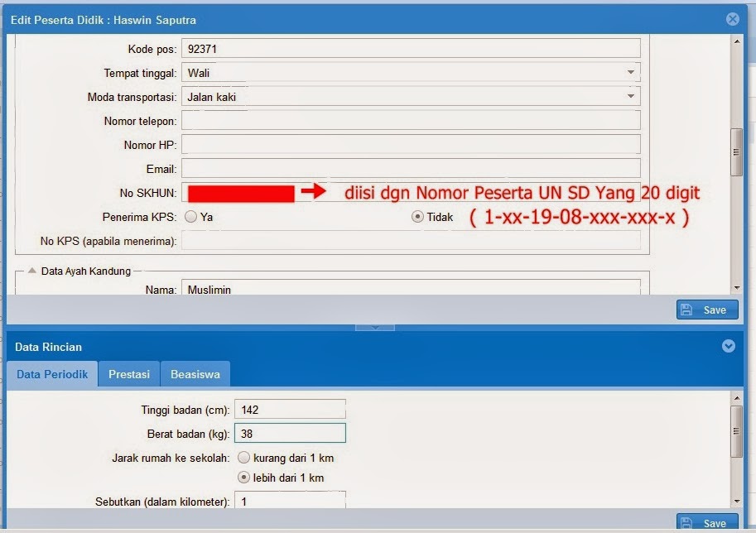This screenshot has width=756, height=533.
Task: Click upper form scrollbar down arrow
Action: tap(737, 288)
